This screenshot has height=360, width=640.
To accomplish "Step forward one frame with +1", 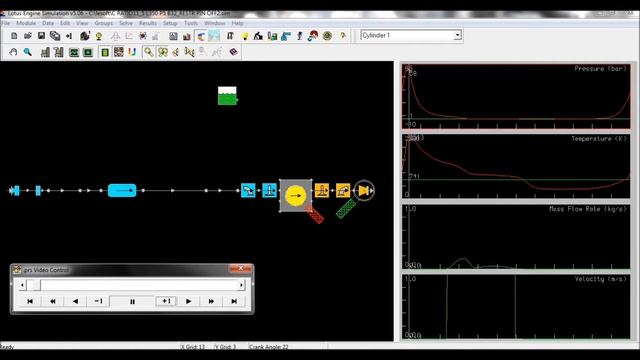I will tap(166, 301).
